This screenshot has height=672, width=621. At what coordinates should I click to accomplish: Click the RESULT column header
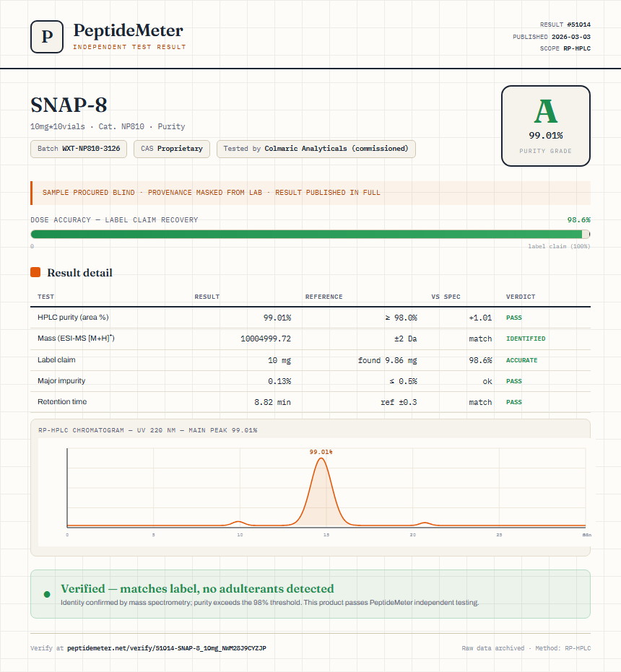[x=207, y=297]
